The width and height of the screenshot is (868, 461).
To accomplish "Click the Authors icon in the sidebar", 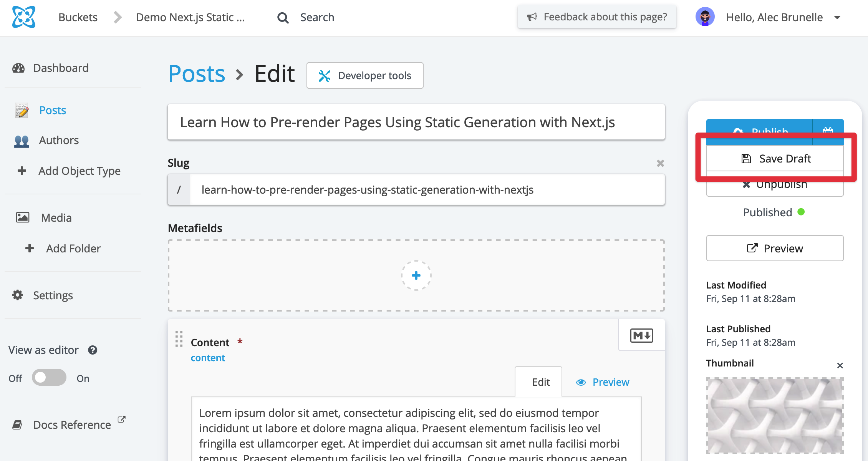I will point(22,141).
